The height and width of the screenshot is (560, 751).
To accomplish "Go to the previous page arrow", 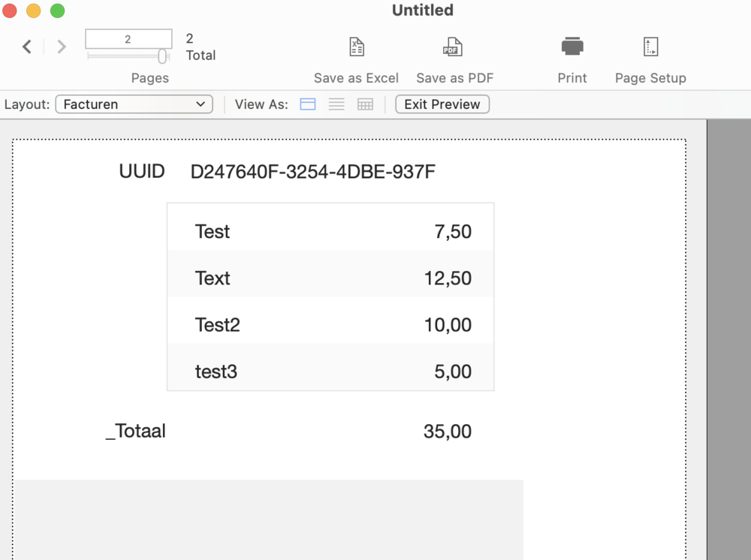I will pyautogui.click(x=27, y=47).
